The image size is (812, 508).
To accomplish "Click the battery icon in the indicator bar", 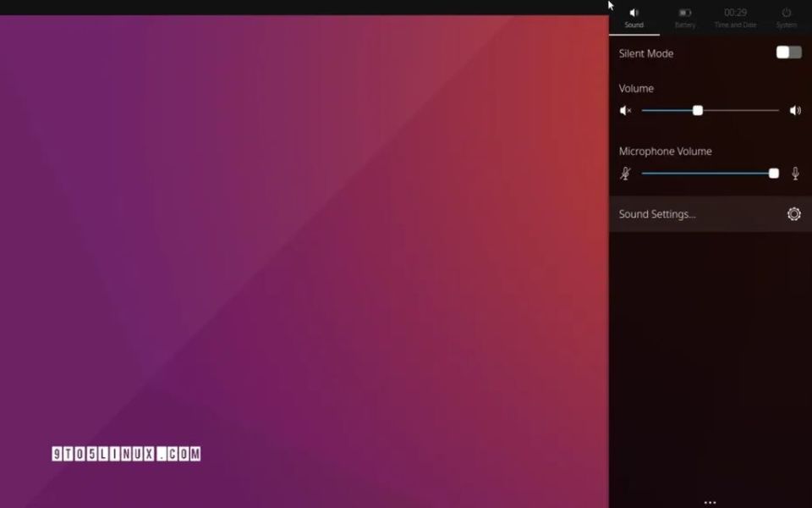I will (684, 11).
